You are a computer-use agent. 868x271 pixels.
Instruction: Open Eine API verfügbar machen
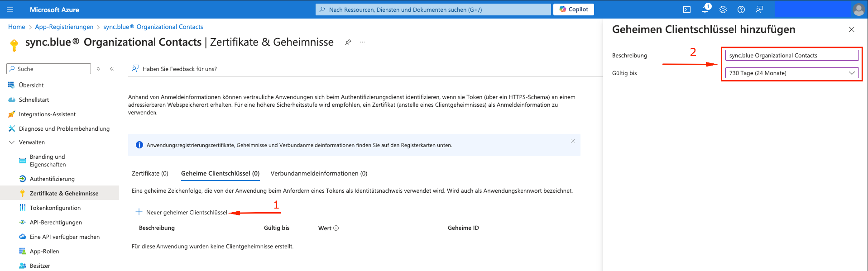65,237
